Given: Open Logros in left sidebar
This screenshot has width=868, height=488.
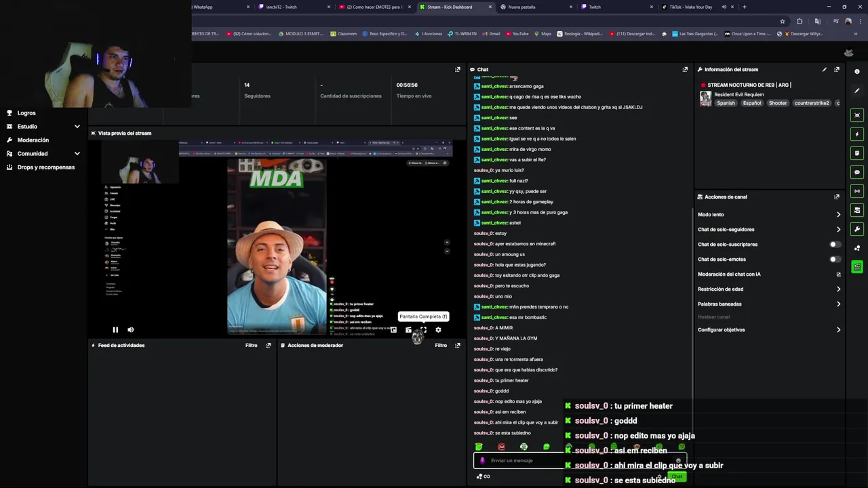Looking at the screenshot, I should [26, 113].
